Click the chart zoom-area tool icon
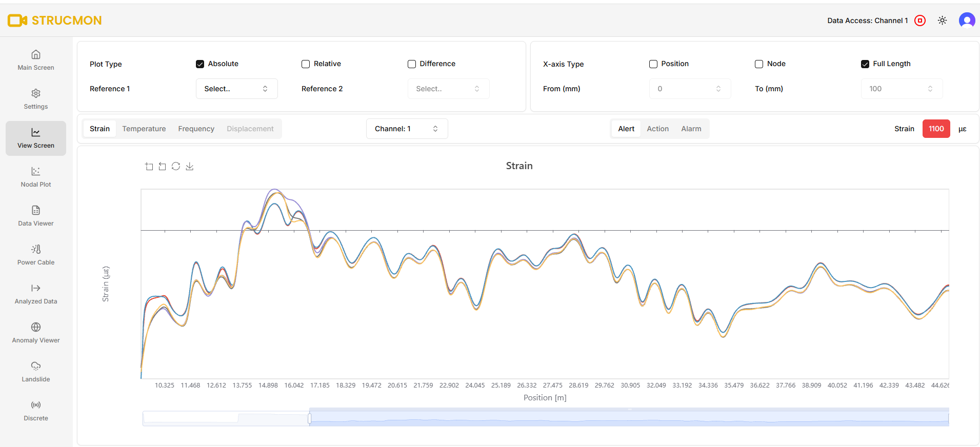This screenshot has height=447, width=980. pyautogui.click(x=149, y=166)
